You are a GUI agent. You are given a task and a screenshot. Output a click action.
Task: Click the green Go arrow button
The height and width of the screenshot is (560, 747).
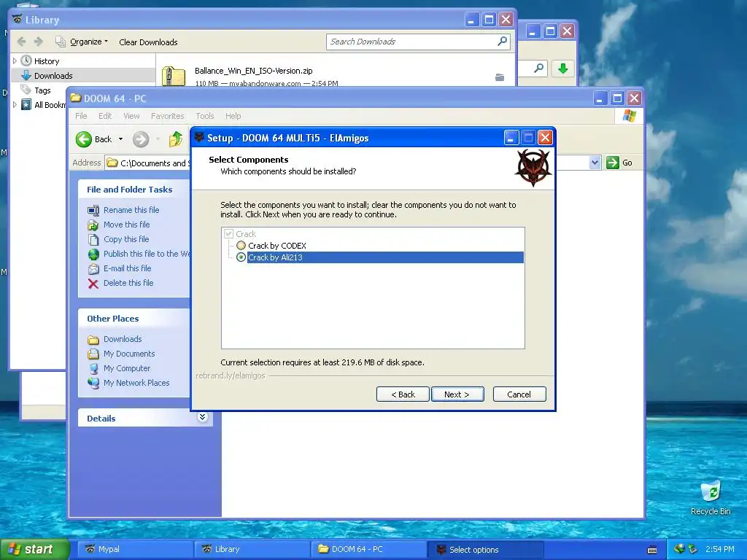coord(612,163)
